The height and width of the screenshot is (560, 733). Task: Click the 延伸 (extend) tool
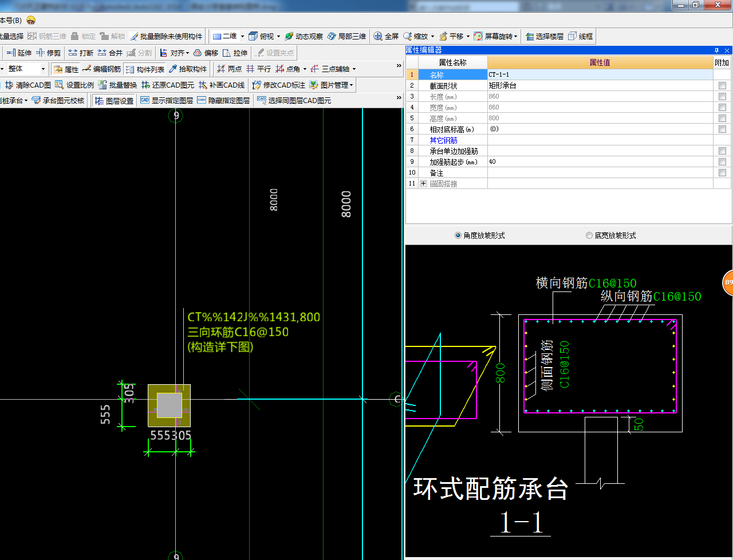coord(19,53)
